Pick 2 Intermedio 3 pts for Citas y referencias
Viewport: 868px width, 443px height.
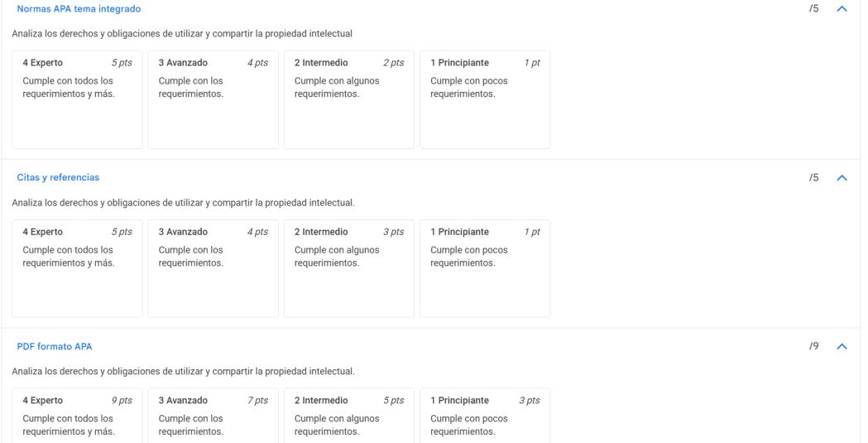coord(348,268)
